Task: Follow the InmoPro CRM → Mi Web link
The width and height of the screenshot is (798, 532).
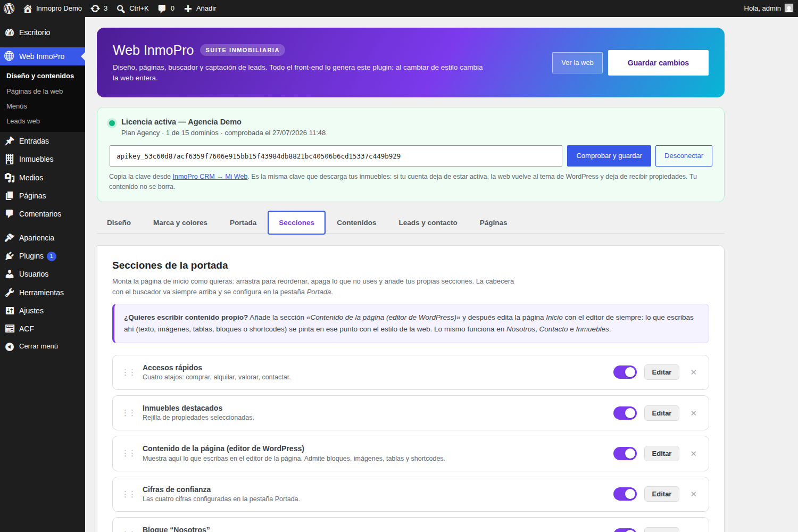Action: click(x=210, y=177)
